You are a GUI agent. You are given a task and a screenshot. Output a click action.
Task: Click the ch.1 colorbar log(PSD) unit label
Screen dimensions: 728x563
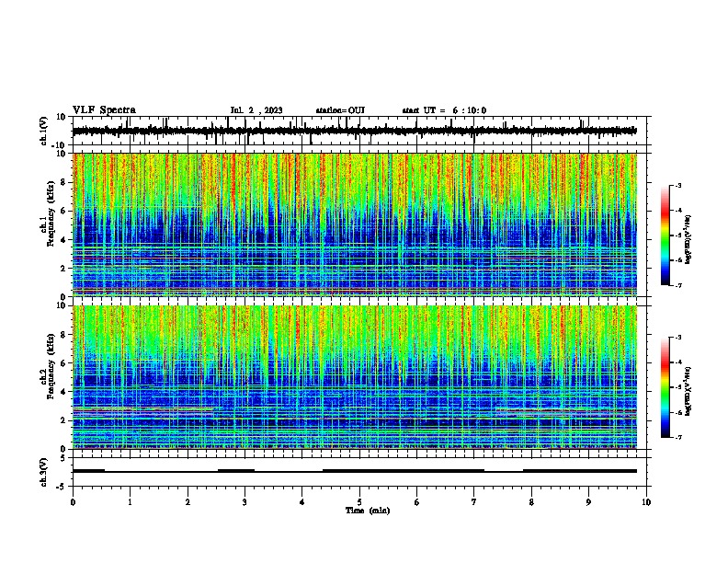tap(688, 239)
